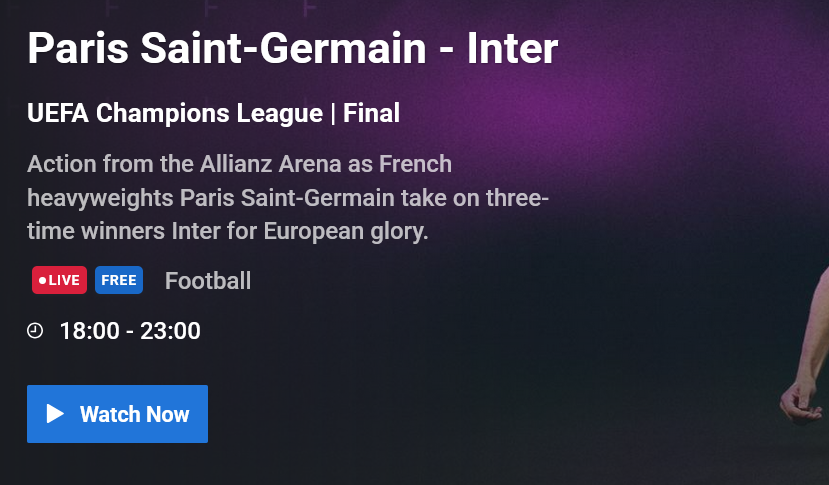The image size is (829, 485).
Task: Click the word Inter in the title
Action: (512, 48)
